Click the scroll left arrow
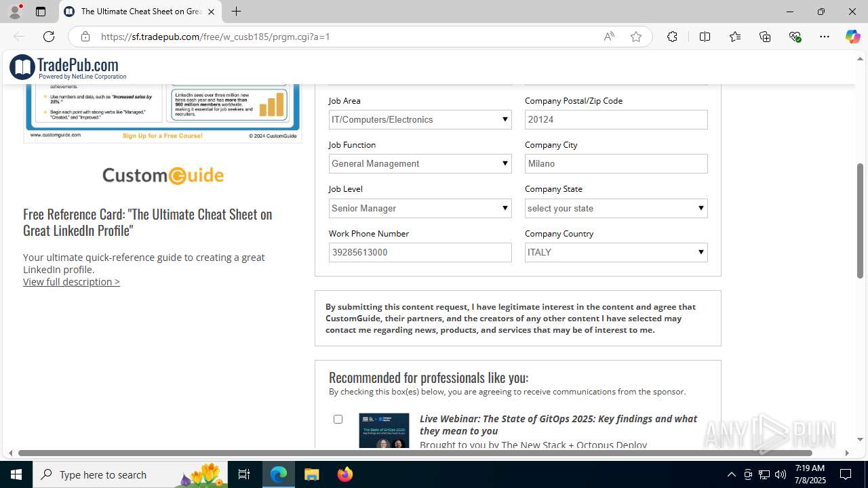868x488 pixels. 10,453
